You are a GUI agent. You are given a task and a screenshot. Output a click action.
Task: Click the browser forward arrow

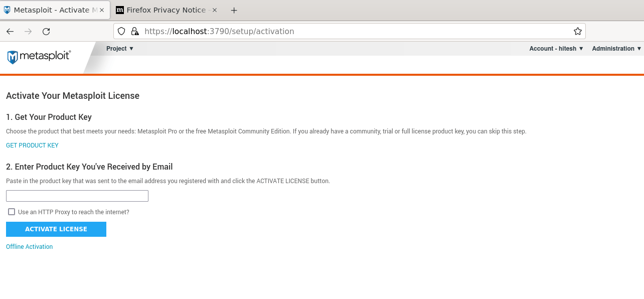(x=28, y=31)
